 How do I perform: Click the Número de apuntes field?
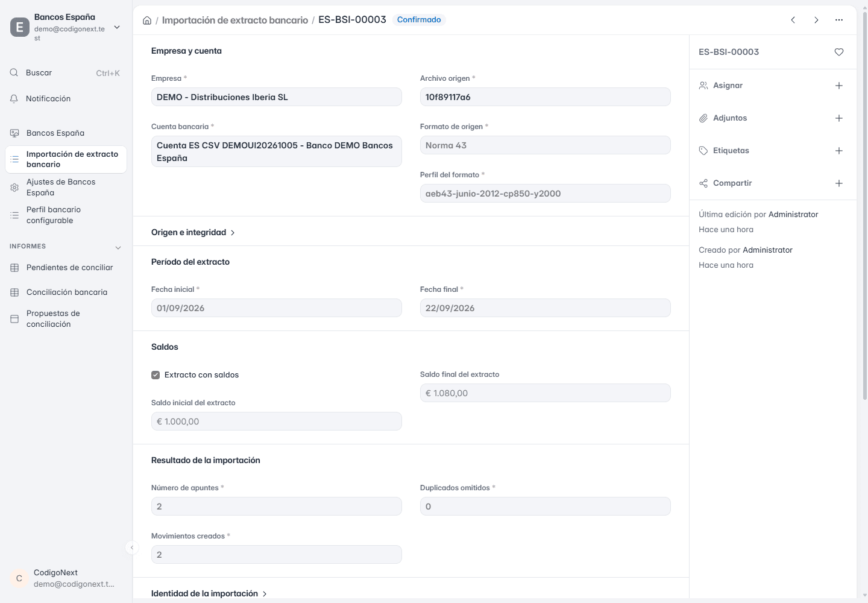277,507
